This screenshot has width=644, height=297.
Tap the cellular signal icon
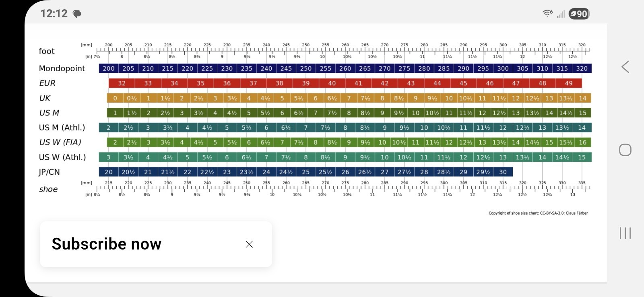(561, 14)
